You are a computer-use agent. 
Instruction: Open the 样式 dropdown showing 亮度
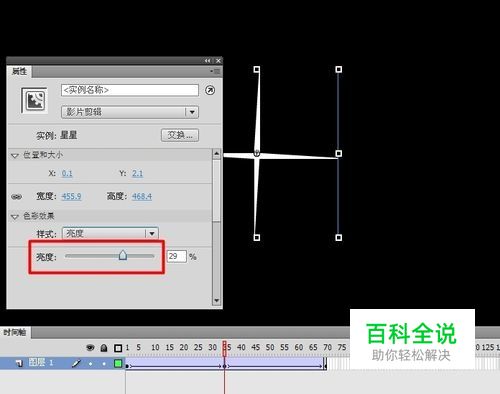(110, 233)
